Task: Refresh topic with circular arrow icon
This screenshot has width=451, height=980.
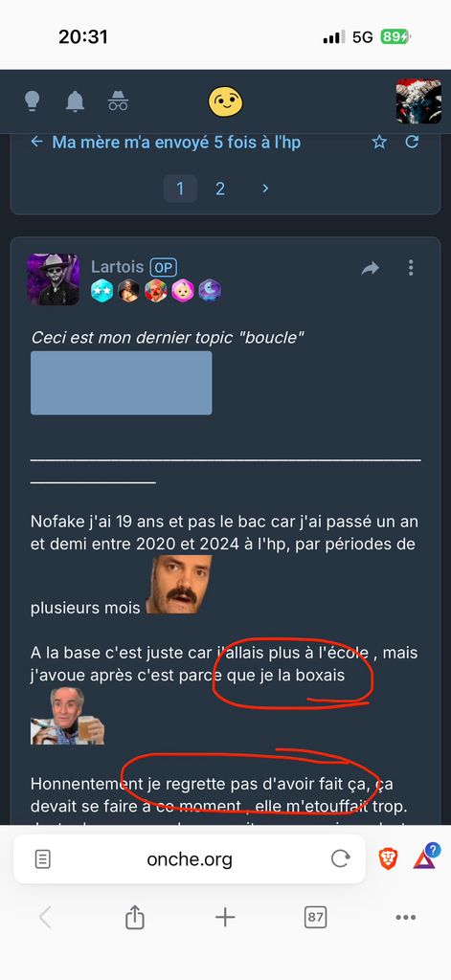Action: coord(412,142)
